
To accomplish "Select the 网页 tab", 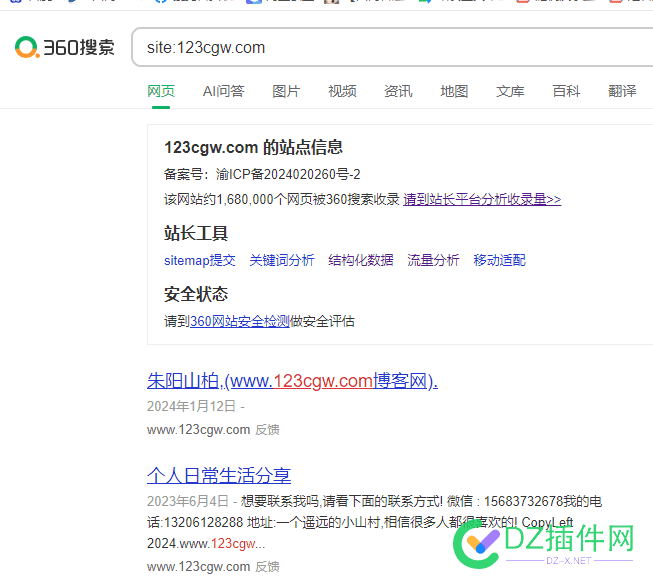I will 161,91.
